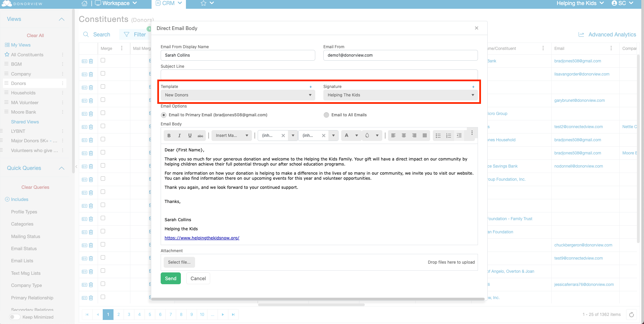Check the garybrunet@donorview.com row checkbox
Viewport: 644px width, 324px height.
pyautogui.click(x=103, y=100)
